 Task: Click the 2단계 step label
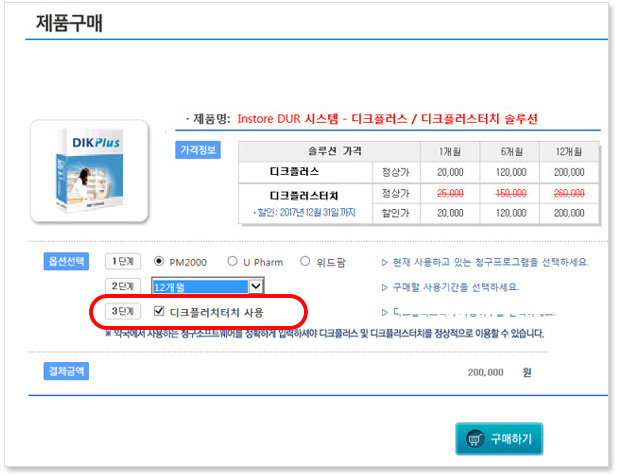click(123, 286)
